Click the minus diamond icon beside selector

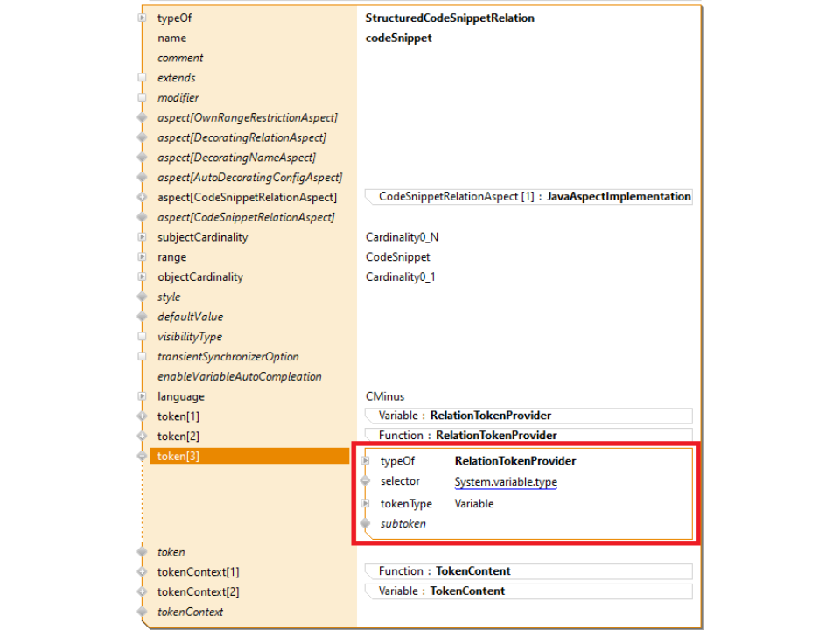(366, 481)
